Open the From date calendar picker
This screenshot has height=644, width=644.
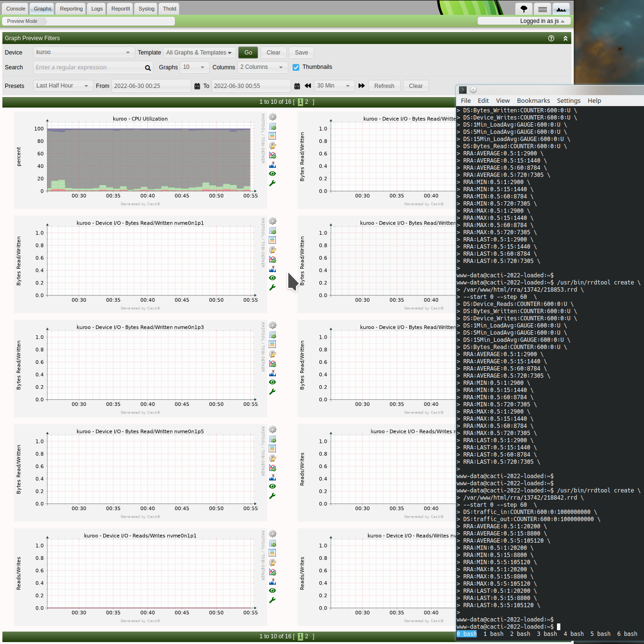point(197,86)
